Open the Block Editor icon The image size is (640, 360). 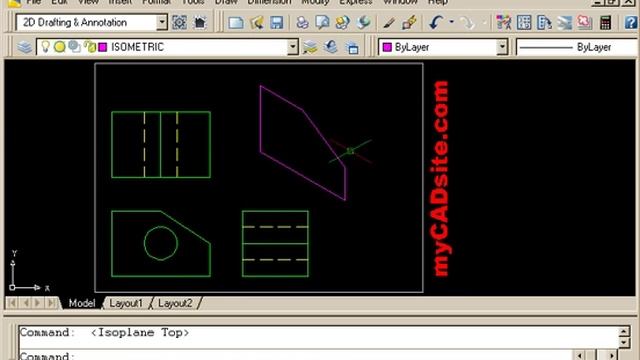click(409, 22)
